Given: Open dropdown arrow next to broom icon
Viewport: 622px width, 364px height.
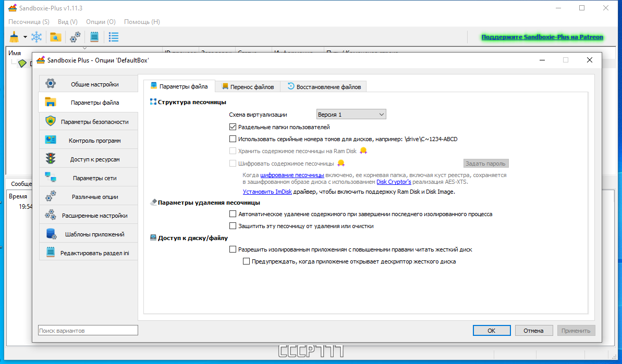Looking at the screenshot, I should [25, 37].
